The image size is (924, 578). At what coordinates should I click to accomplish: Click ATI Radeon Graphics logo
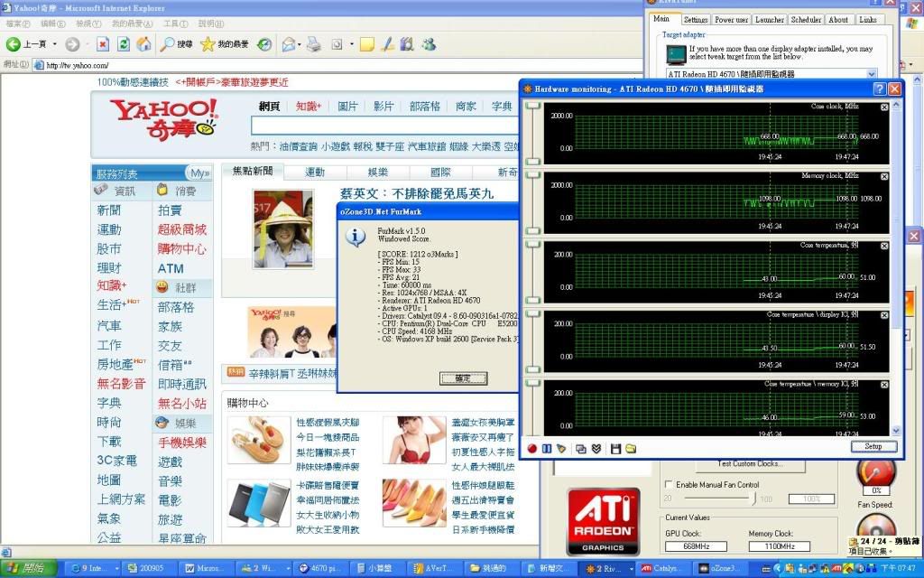pyautogui.click(x=603, y=521)
